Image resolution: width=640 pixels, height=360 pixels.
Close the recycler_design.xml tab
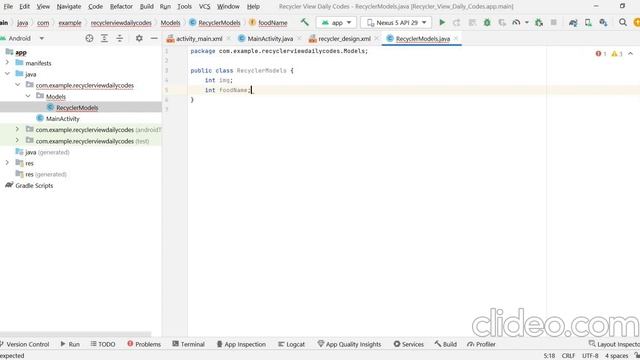tap(377, 38)
